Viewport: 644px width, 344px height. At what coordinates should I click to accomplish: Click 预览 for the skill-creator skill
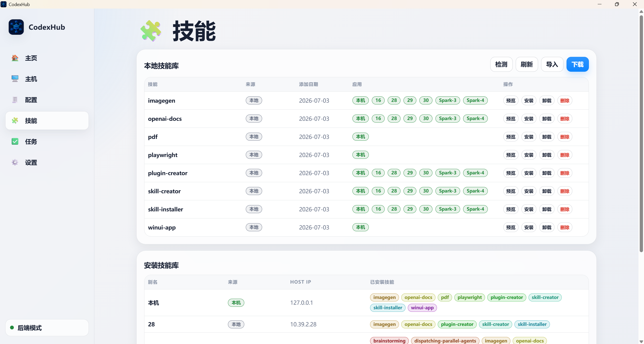click(511, 191)
